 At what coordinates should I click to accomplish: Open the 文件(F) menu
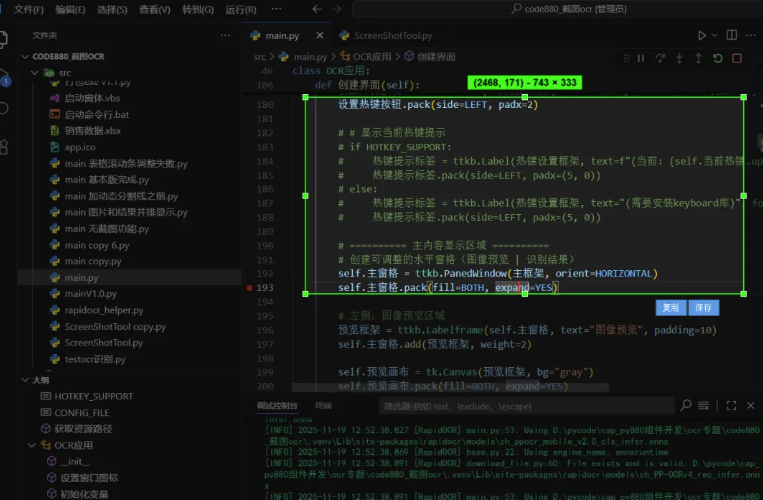[x=29, y=9]
